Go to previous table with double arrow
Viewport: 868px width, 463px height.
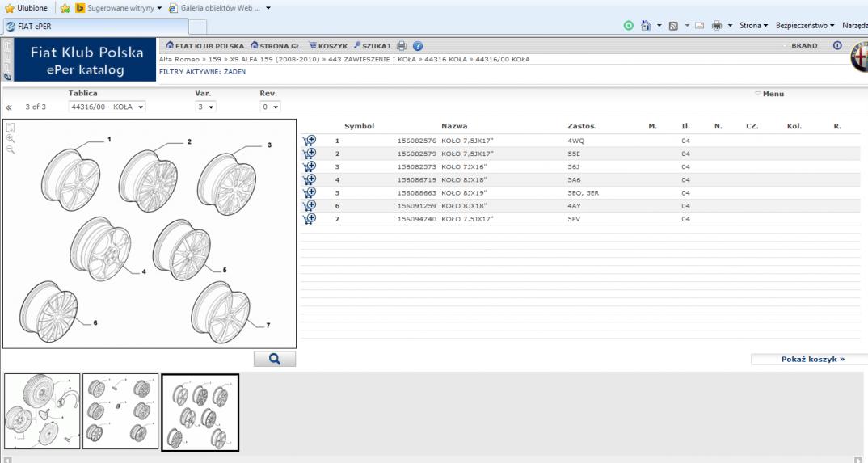(x=9, y=107)
